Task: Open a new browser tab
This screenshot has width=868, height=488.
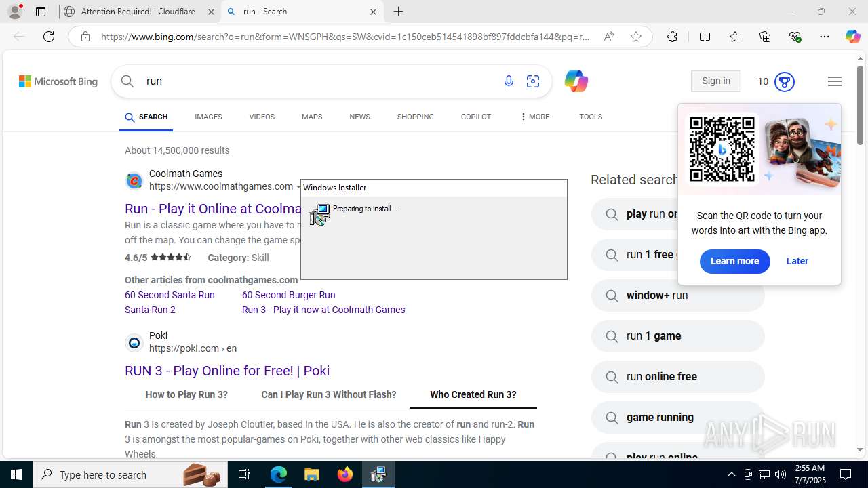Action: coord(399,12)
